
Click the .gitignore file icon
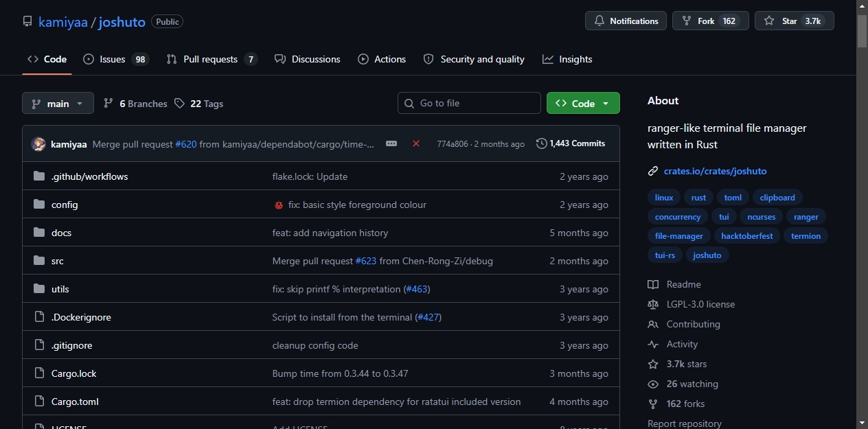tap(39, 345)
